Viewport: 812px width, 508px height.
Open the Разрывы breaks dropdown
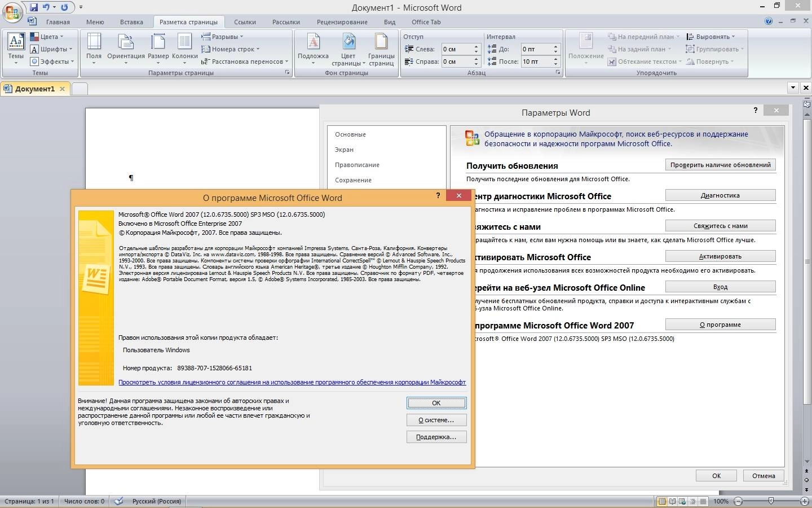point(222,37)
